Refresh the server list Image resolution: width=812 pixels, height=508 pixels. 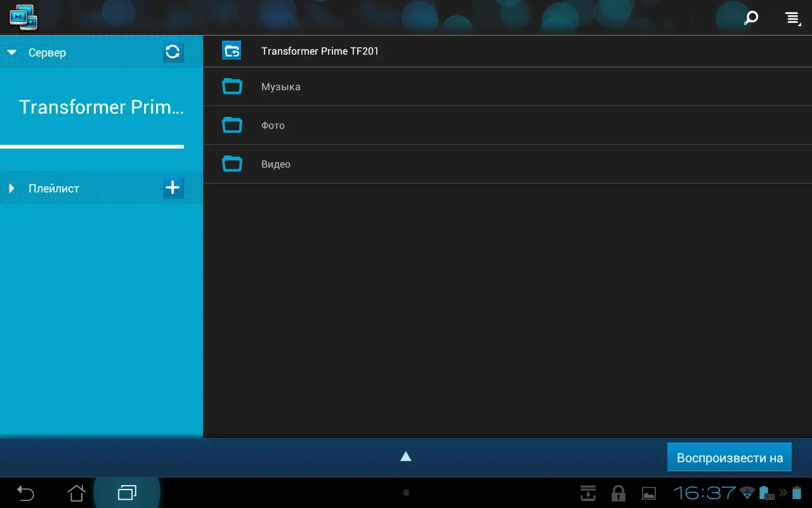tap(173, 52)
